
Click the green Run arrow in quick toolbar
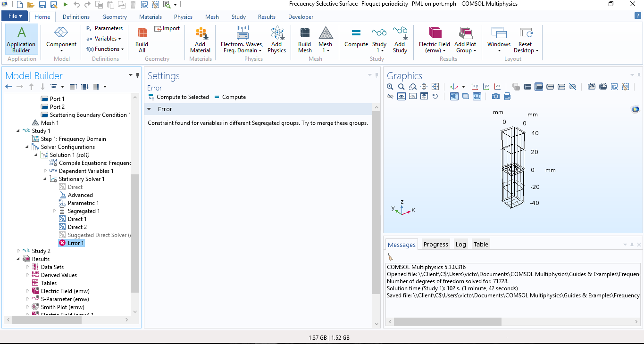point(66,5)
